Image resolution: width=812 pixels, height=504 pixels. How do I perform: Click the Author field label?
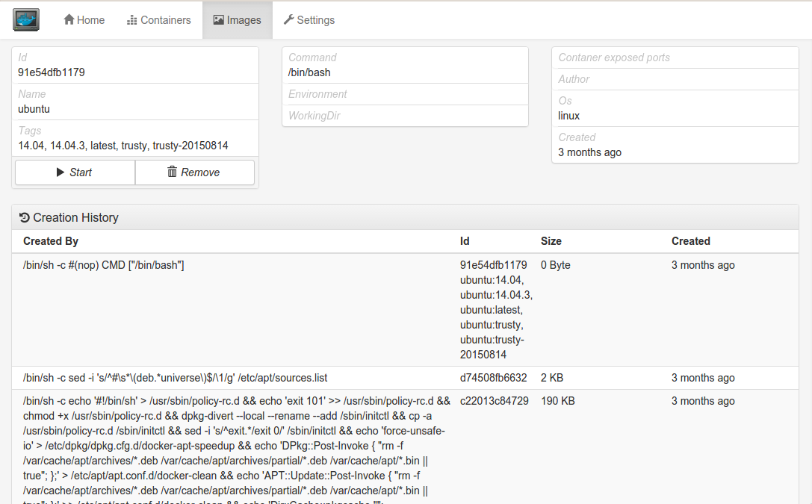point(574,79)
